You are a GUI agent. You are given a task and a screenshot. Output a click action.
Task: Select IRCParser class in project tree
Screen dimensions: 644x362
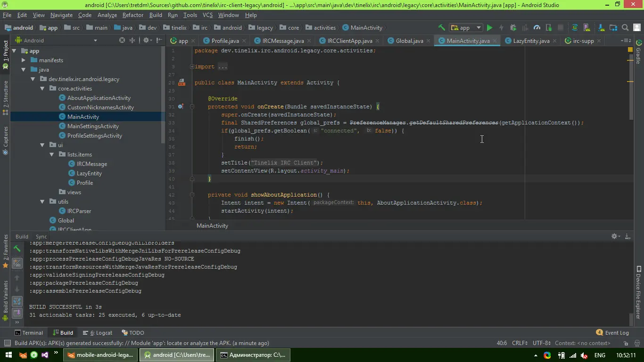click(79, 211)
